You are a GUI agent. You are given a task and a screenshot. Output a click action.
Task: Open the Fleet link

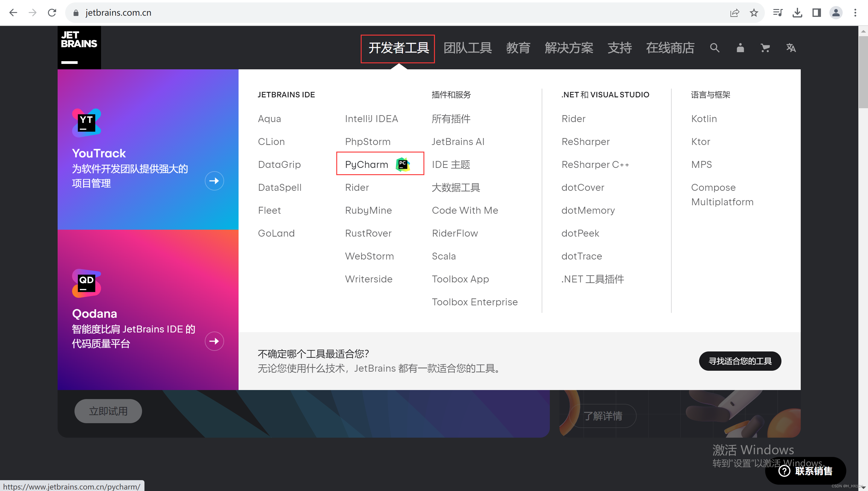coord(269,210)
